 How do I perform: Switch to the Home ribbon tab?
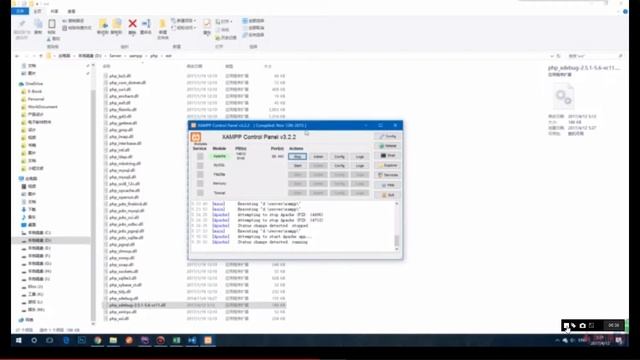(38, 11)
